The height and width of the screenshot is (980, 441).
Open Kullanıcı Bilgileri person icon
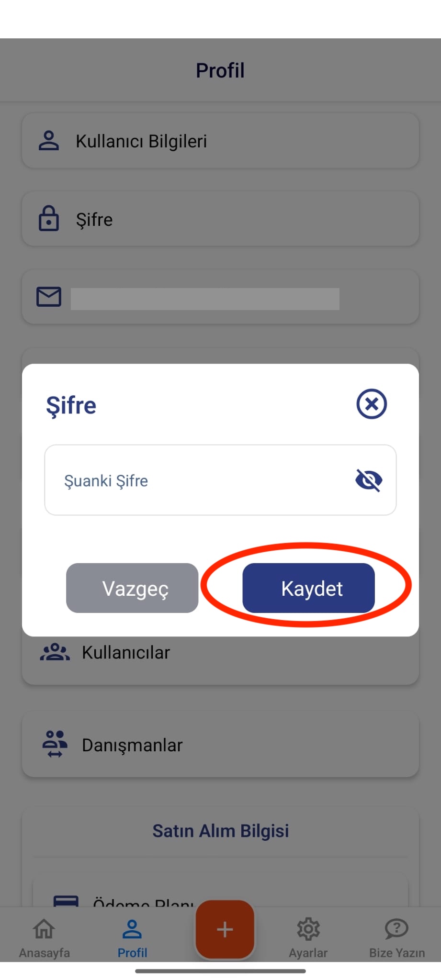[x=49, y=141]
